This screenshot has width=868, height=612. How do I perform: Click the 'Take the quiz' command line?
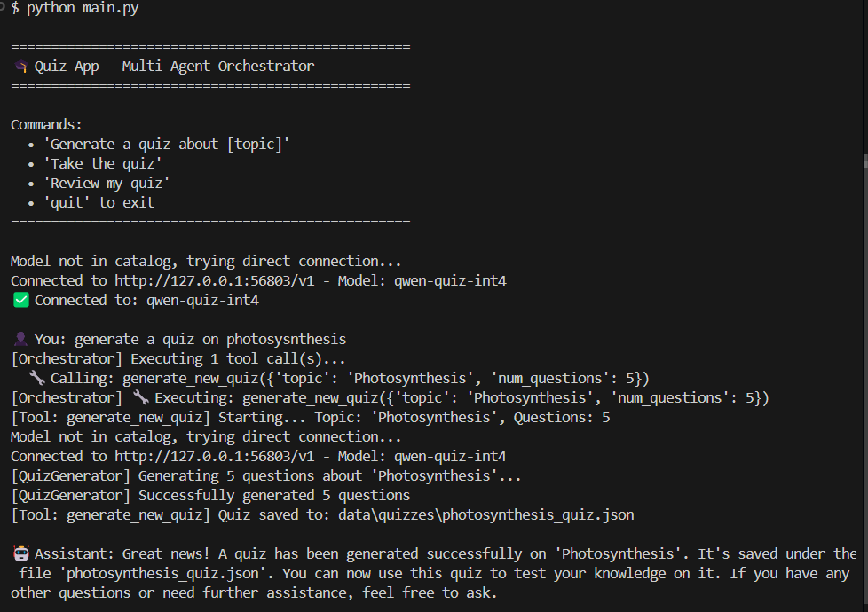(x=102, y=164)
